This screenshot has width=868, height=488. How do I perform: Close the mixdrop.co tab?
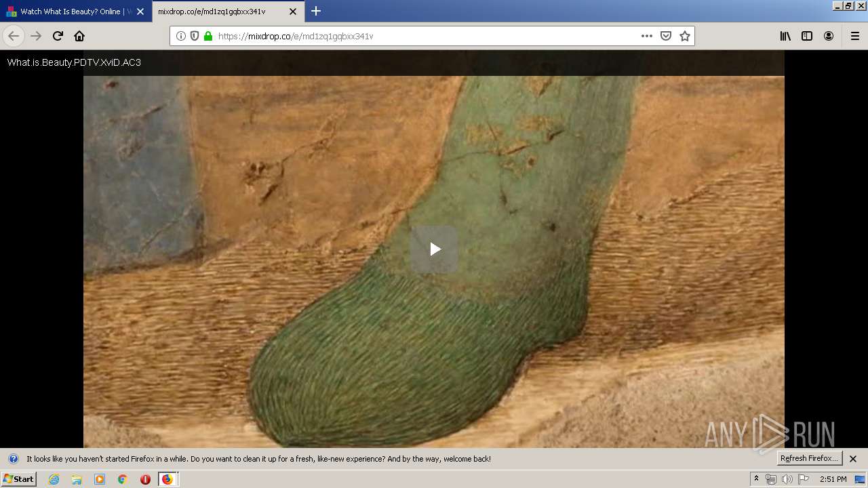(x=293, y=12)
